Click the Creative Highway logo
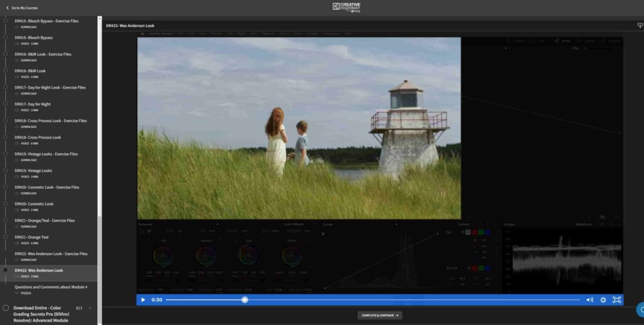 [347, 7]
